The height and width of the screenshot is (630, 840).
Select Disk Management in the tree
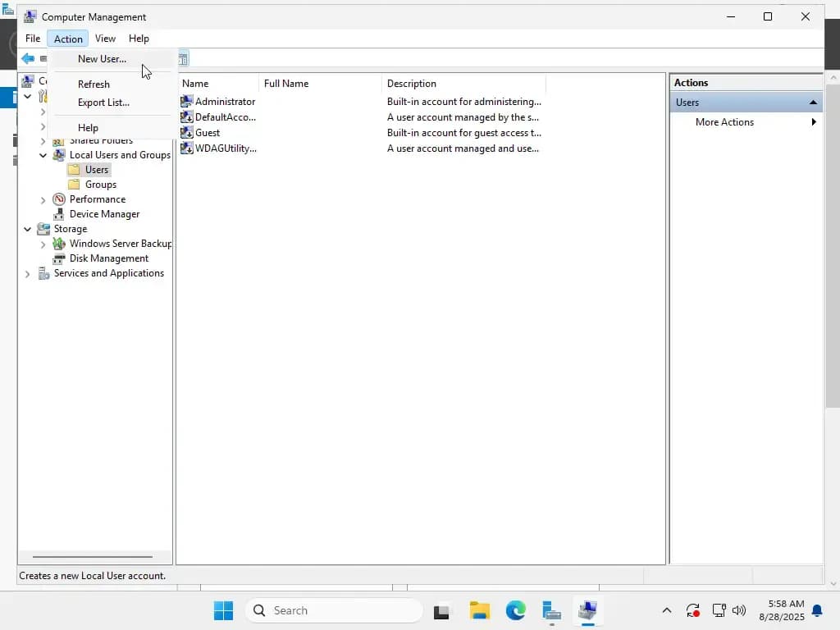[x=109, y=258]
